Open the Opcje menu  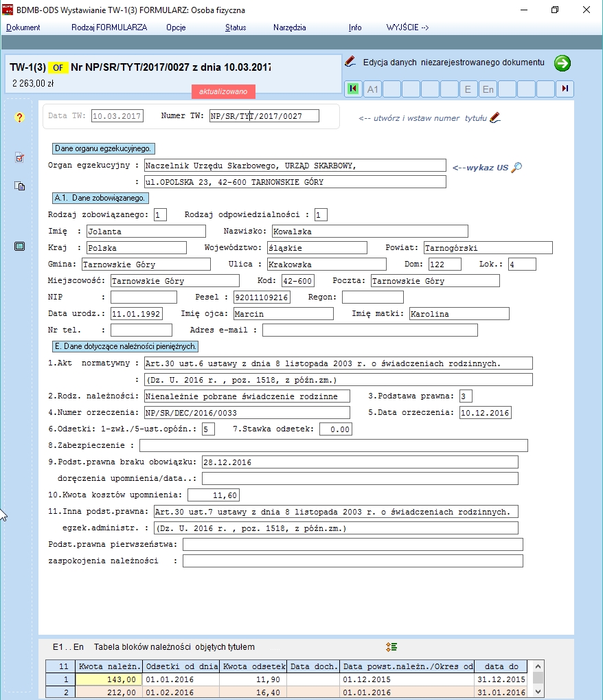pyautogui.click(x=176, y=27)
